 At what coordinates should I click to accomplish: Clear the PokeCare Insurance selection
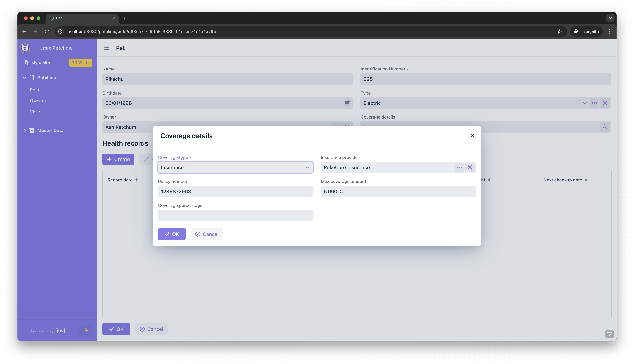(470, 167)
